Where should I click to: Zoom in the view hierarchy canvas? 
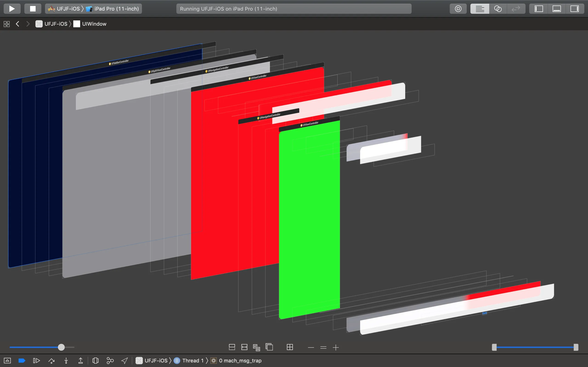[x=336, y=348]
